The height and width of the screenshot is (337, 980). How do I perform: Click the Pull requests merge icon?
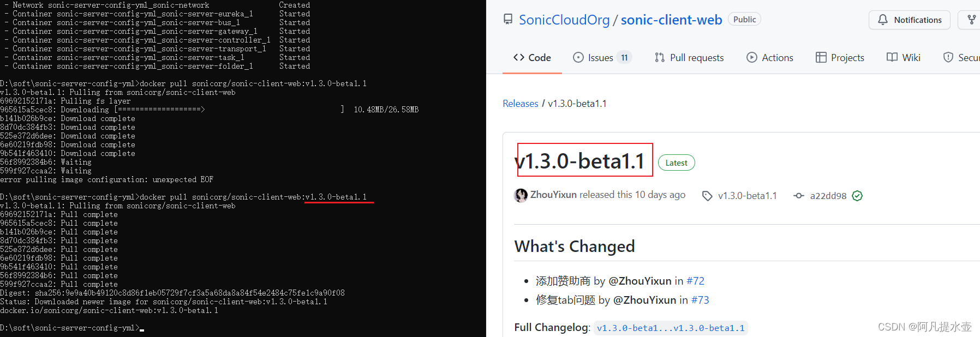click(x=660, y=57)
